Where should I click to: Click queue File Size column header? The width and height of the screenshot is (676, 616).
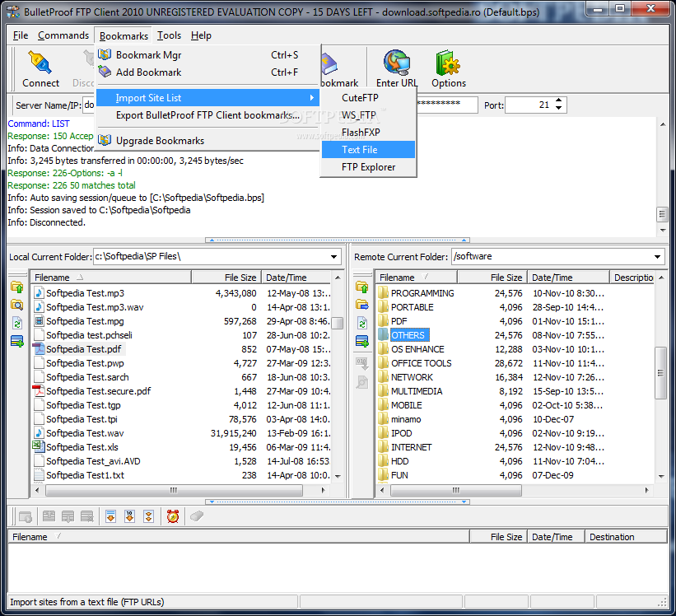coord(498,537)
